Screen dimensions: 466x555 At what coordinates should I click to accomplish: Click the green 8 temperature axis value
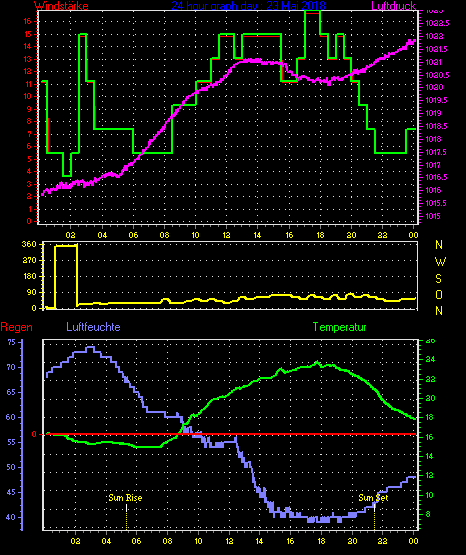(x=428, y=514)
